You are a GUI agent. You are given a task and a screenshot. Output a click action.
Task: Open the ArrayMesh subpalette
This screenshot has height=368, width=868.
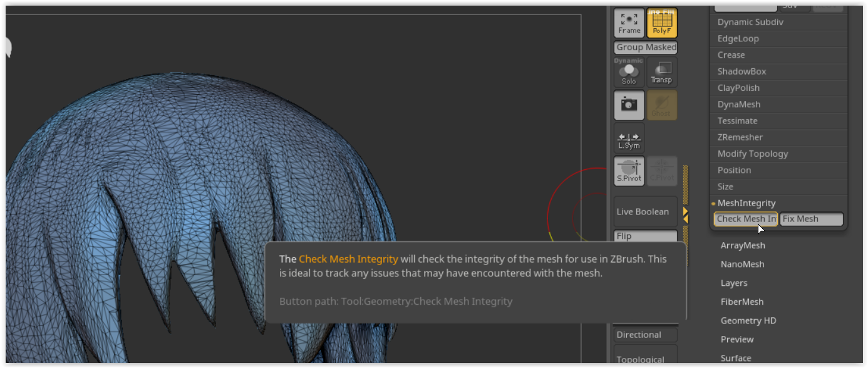click(x=743, y=245)
